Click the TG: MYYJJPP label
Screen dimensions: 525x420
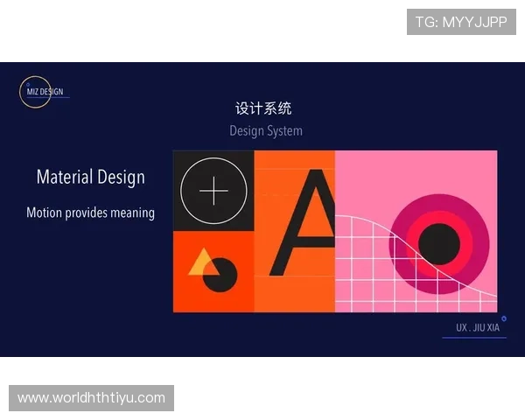coord(461,22)
